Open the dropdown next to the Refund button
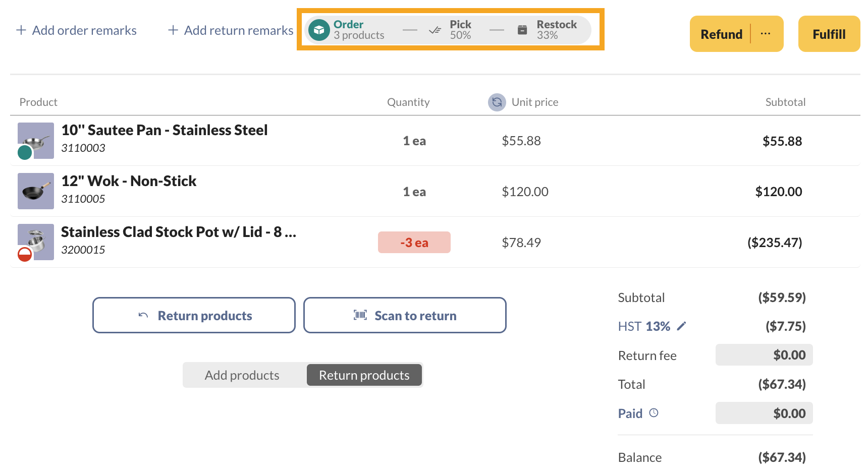 766,34
